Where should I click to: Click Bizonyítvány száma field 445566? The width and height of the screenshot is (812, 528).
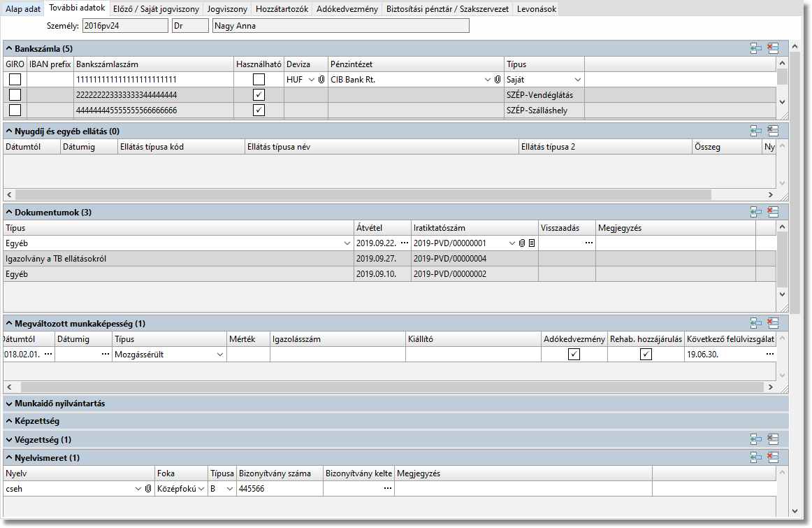tap(280, 489)
